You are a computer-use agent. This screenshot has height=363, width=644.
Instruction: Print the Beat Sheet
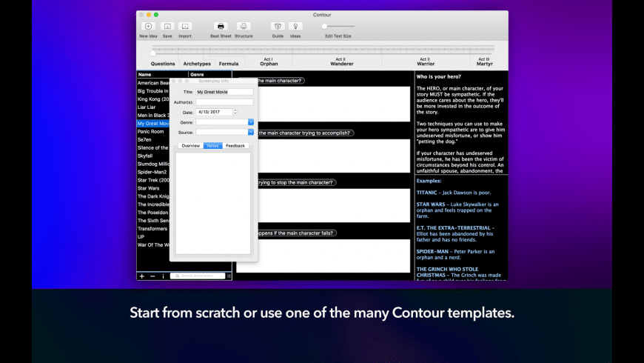221,27
